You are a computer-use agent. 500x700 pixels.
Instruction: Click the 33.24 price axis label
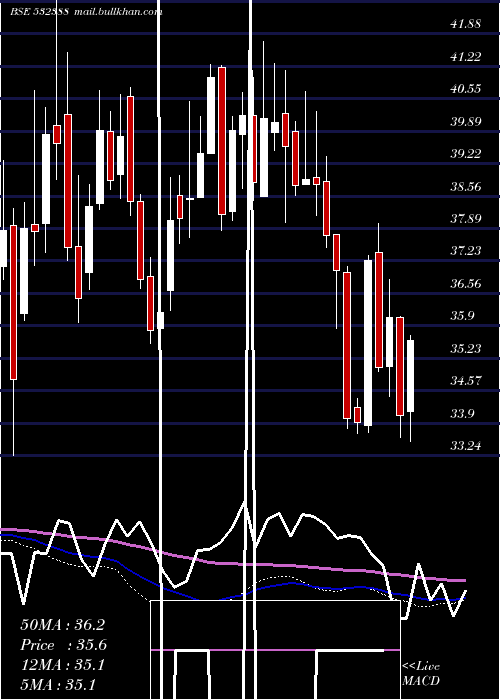[x=466, y=446]
